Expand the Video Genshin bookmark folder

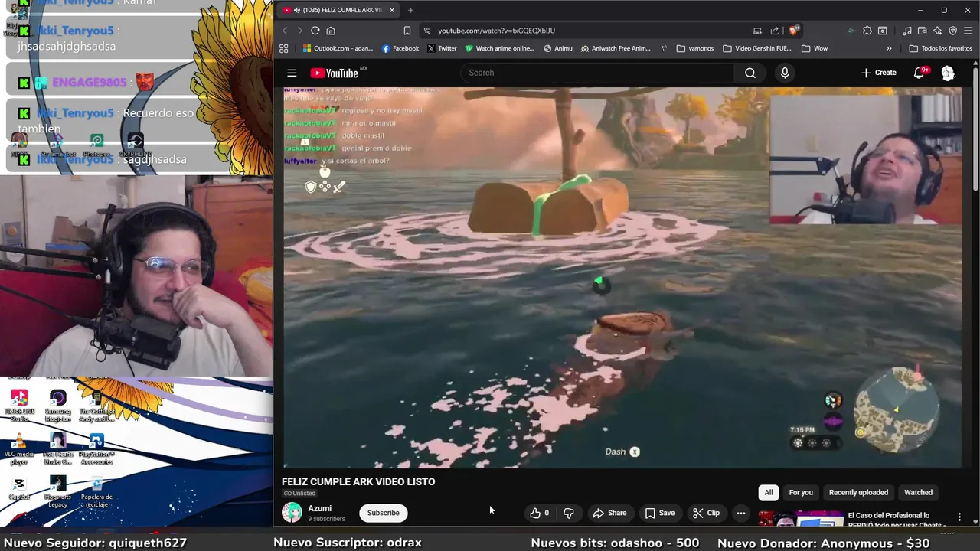(757, 48)
